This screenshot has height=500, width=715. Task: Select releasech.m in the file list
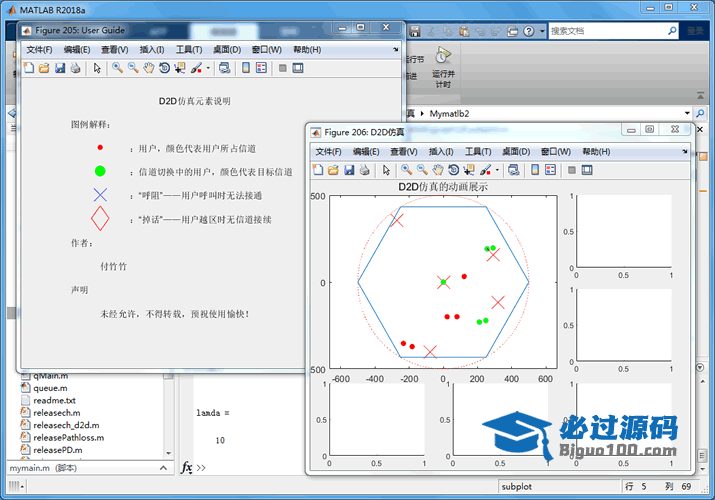[57, 412]
